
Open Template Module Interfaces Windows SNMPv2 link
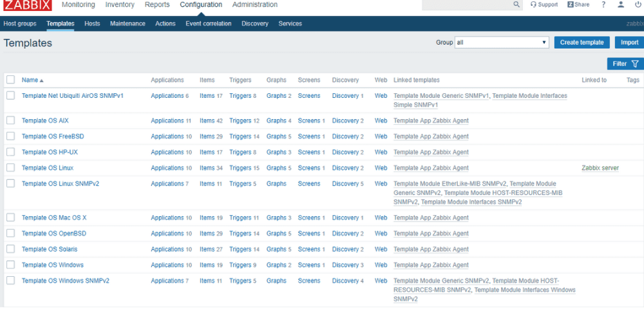pyautogui.click(x=525, y=290)
